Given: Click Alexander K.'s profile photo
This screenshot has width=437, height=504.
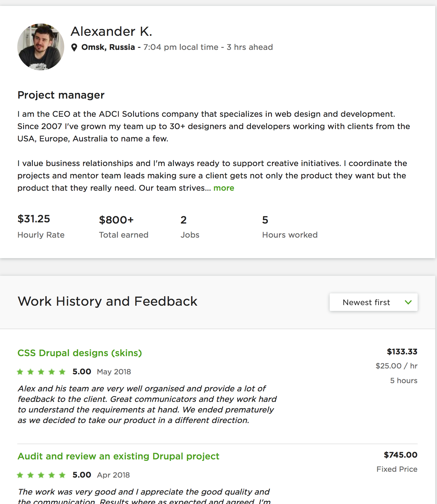Looking at the screenshot, I should tap(41, 47).
